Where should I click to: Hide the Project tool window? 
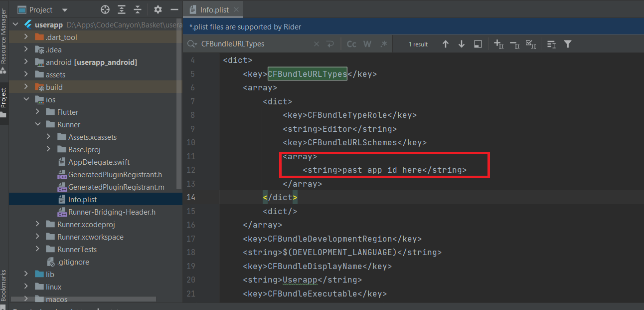(174, 9)
